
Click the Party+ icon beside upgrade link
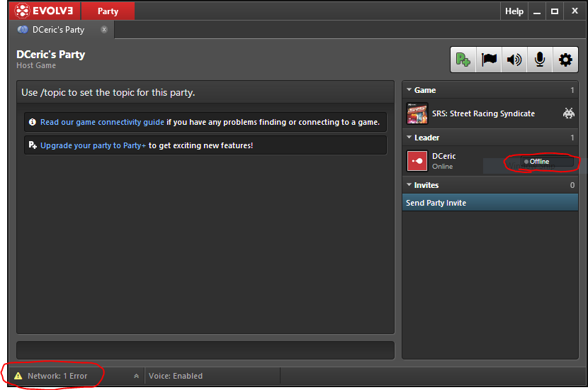tap(33, 145)
